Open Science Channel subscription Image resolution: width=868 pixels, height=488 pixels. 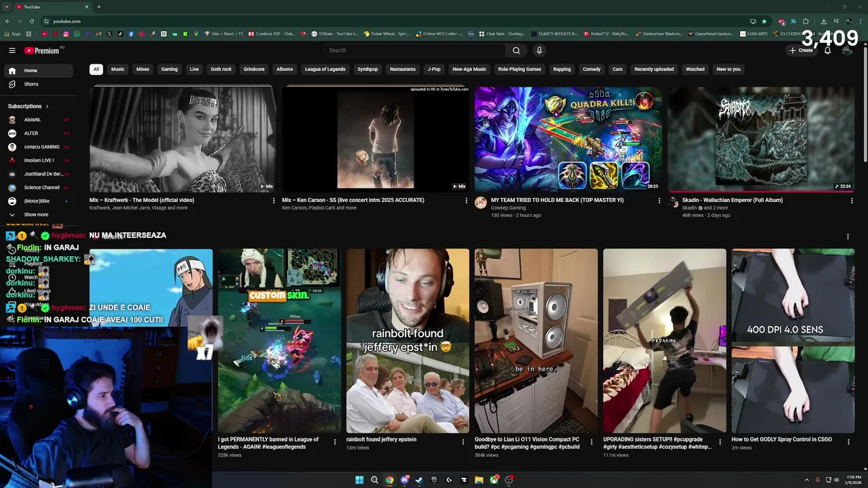(x=39, y=188)
